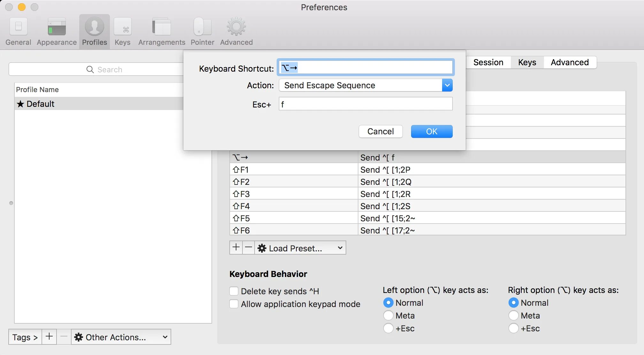644x355 pixels.
Task: Open the General preferences pane
Action: [x=18, y=31]
